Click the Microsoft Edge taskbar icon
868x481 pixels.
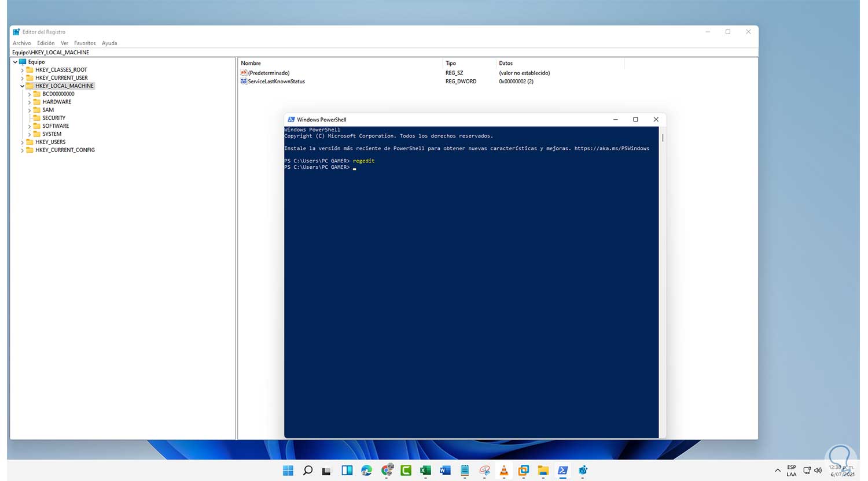[x=366, y=471]
